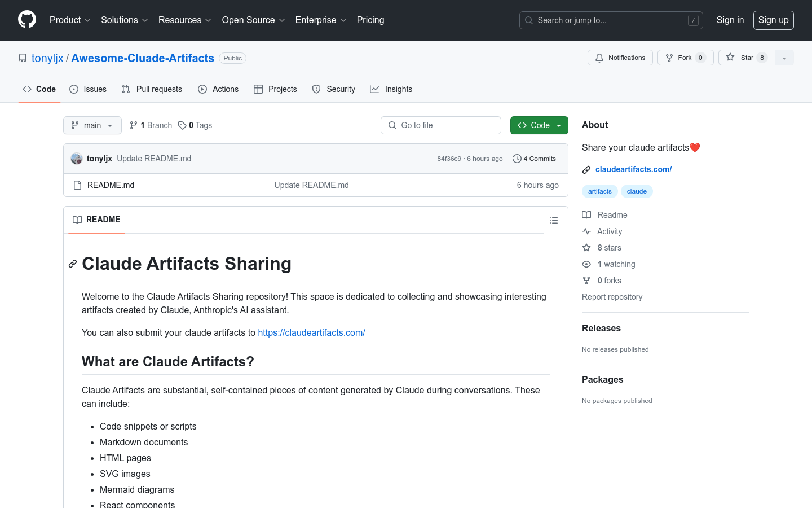Open claudeartifacts.com/ link in About
This screenshot has height=508, width=812.
click(x=633, y=169)
